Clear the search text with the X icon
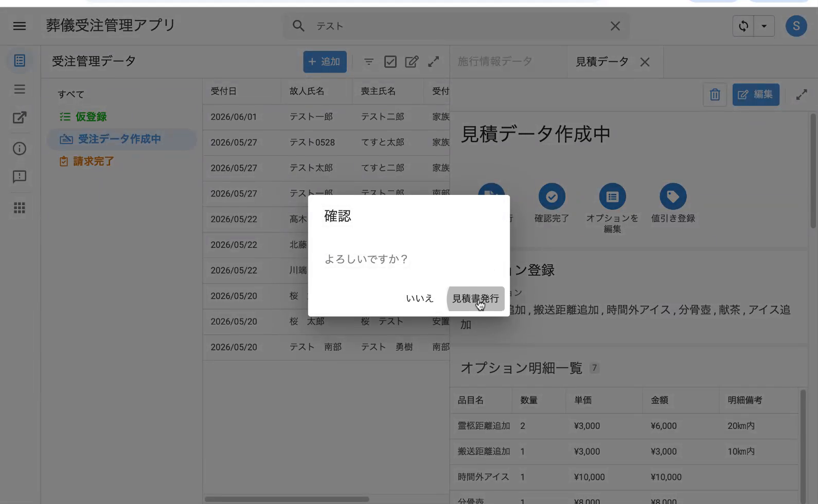Screen dimensions: 818x504 tap(615, 26)
